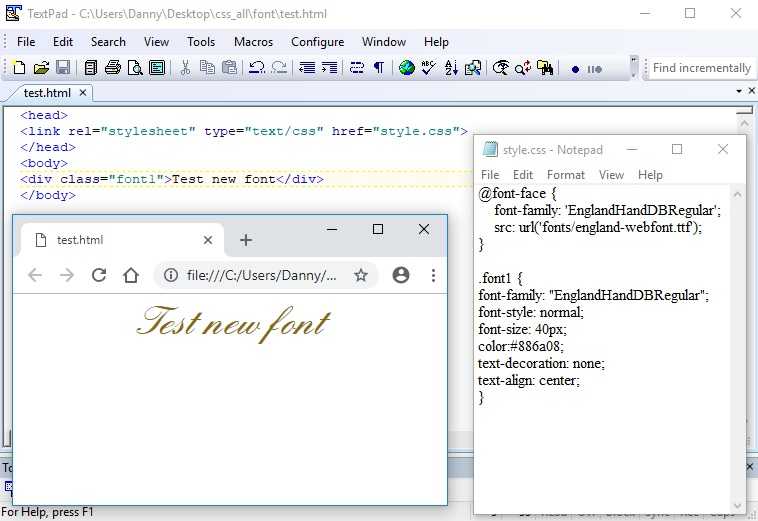Click the Find in Files binoculars icon
Image resolution: width=758 pixels, height=521 pixels.
545,68
